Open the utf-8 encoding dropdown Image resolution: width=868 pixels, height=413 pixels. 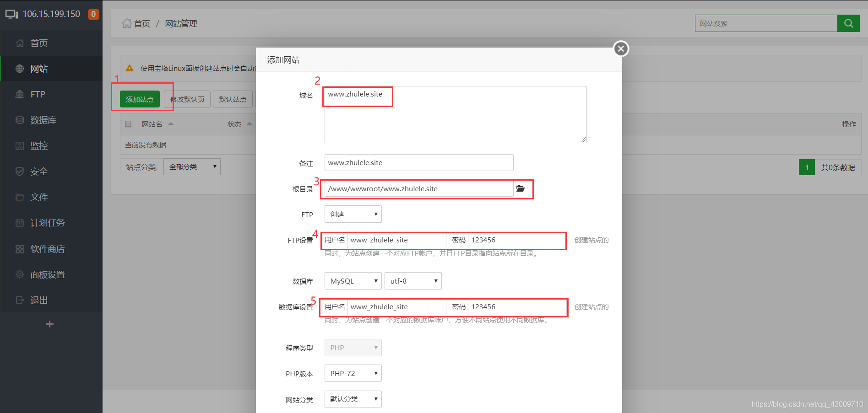[x=413, y=281]
